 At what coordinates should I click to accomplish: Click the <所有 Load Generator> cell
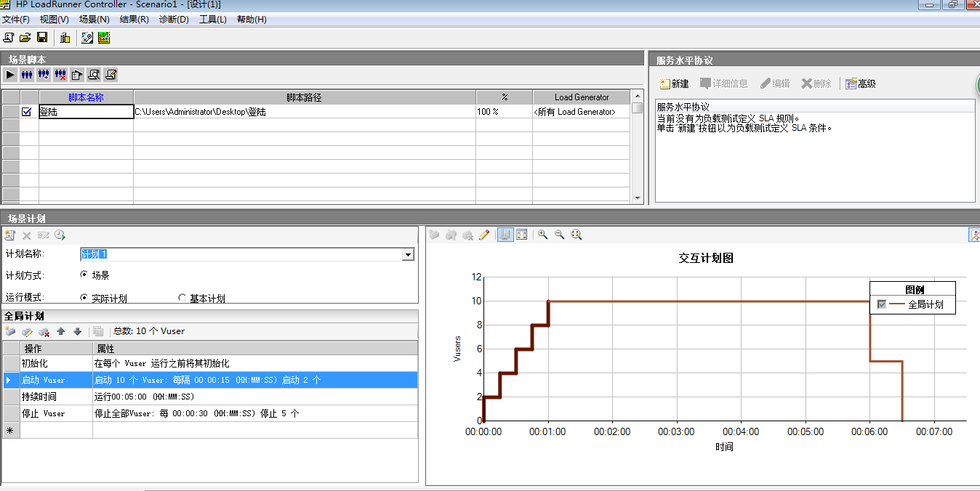[582, 112]
